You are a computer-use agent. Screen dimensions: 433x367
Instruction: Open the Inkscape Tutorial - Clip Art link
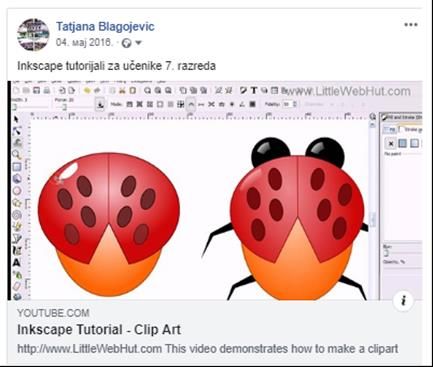click(99, 330)
